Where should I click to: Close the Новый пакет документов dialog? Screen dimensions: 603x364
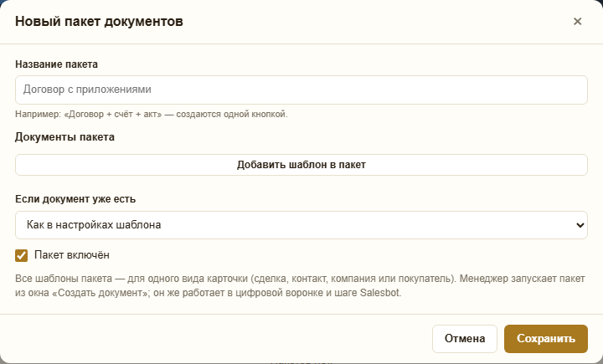[577, 22]
